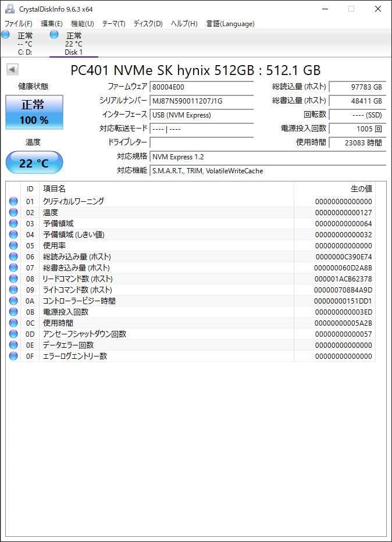Click the previous disk arrow button
Viewport: 392px width, 542px height.
(x=12, y=69)
